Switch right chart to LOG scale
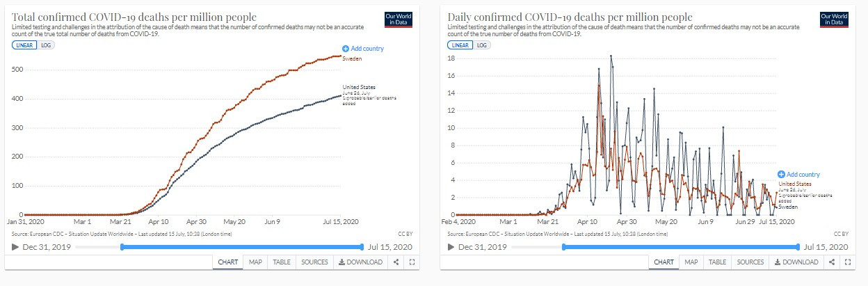Image resolution: width=868 pixels, height=286 pixels. 483,45
